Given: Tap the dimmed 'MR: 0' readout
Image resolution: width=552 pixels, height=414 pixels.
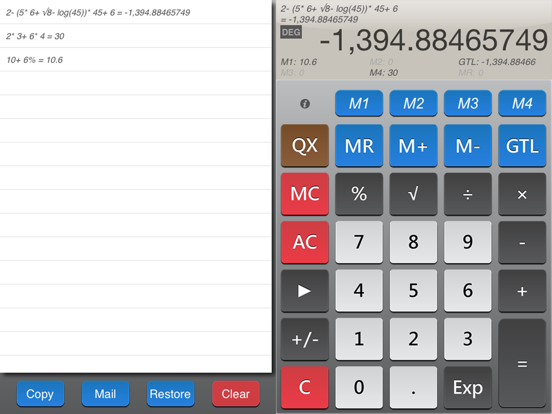Looking at the screenshot, I should [x=471, y=73].
